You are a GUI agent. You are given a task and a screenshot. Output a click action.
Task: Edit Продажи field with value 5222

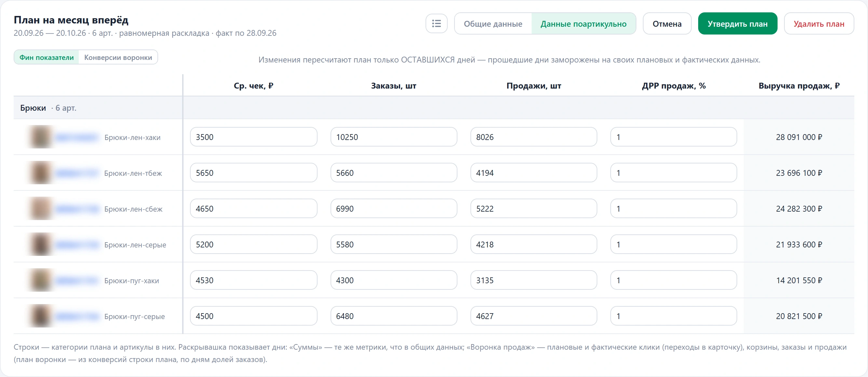coord(534,208)
